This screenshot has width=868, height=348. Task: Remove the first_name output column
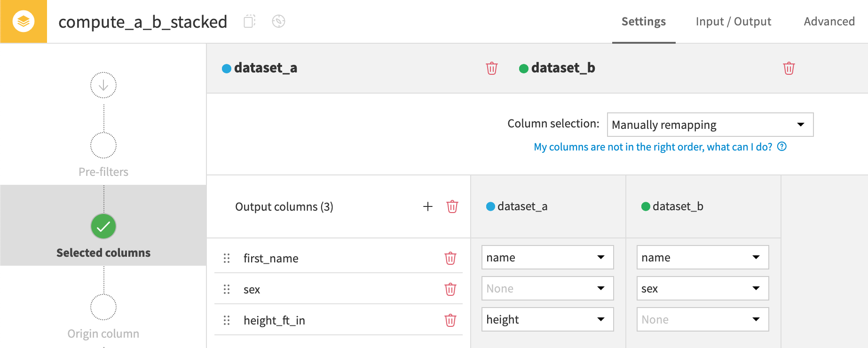450,258
